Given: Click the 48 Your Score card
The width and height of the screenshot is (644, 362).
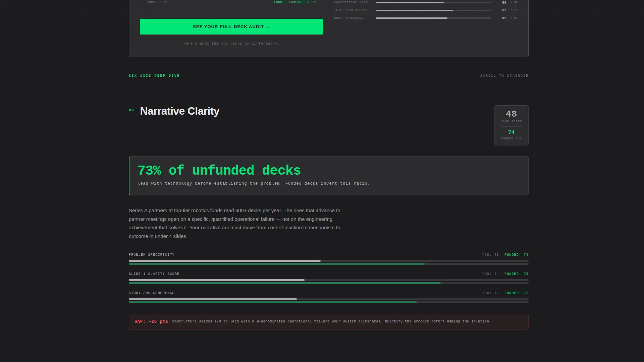Looking at the screenshot, I should pyautogui.click(x=511, y=125).
